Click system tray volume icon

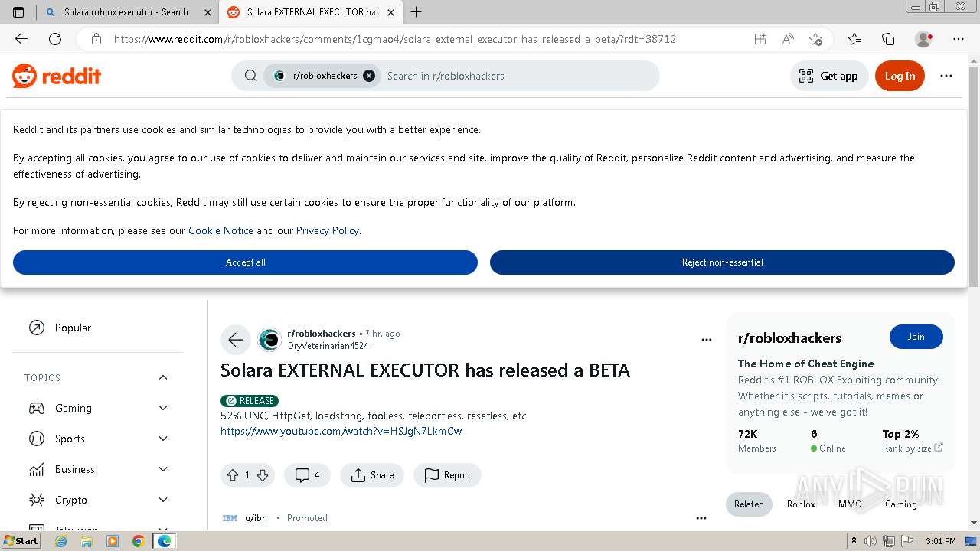pos(871,541)
